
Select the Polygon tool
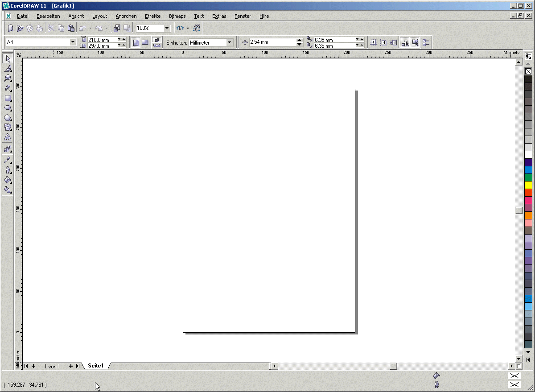coord(8,117)
